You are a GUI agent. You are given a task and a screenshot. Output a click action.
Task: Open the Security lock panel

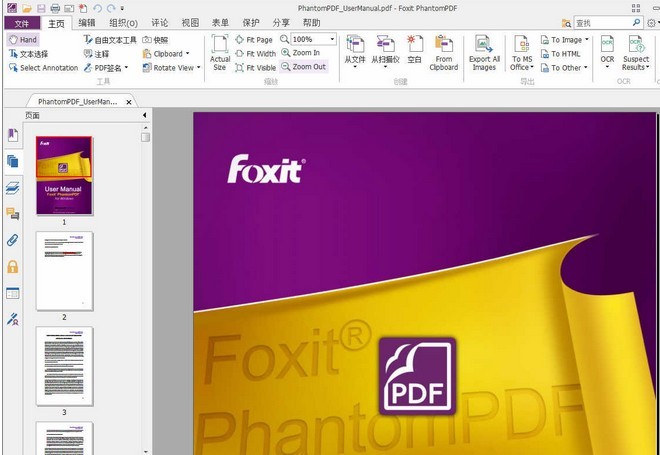point(13,266)
